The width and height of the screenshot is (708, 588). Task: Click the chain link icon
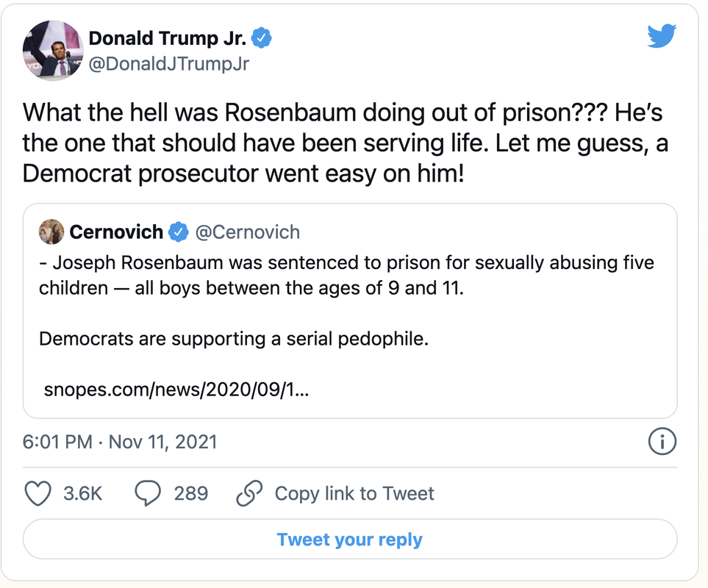[250, 494]
